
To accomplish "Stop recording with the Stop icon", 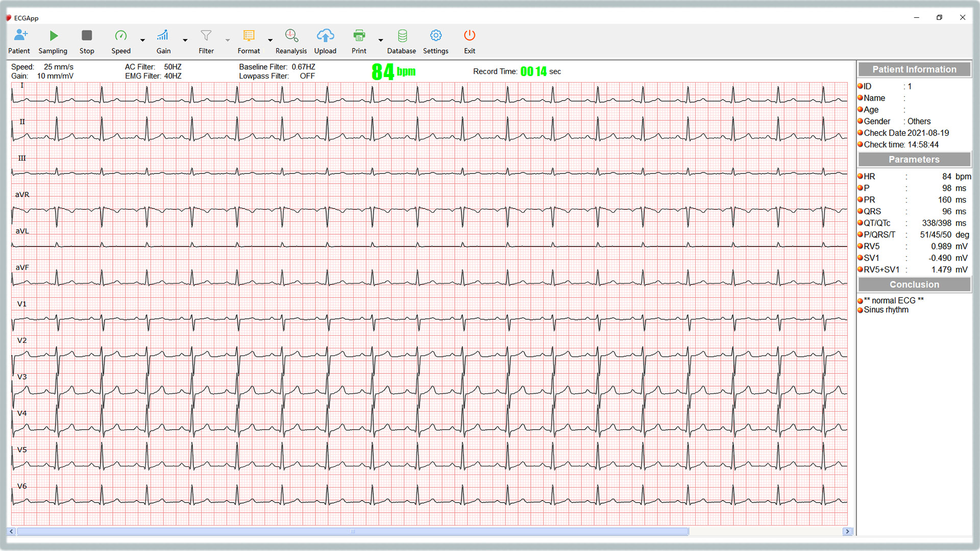I will click(87, 35).
